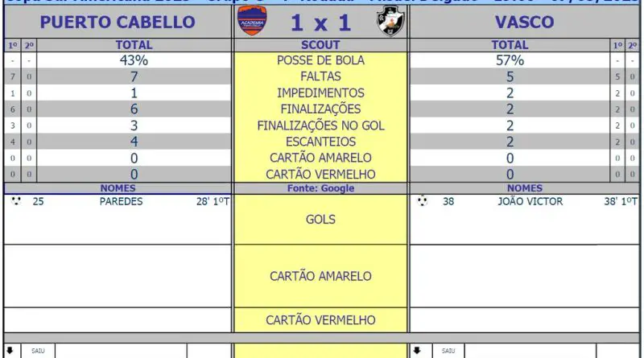
Task: Select the ESCANTEIOS statistic label
Action: [x=320, y=142]
